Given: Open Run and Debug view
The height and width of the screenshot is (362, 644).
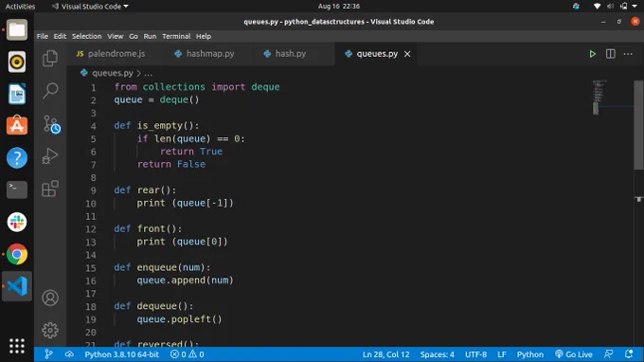Looking at the screenshot, I should click(50, 156).
